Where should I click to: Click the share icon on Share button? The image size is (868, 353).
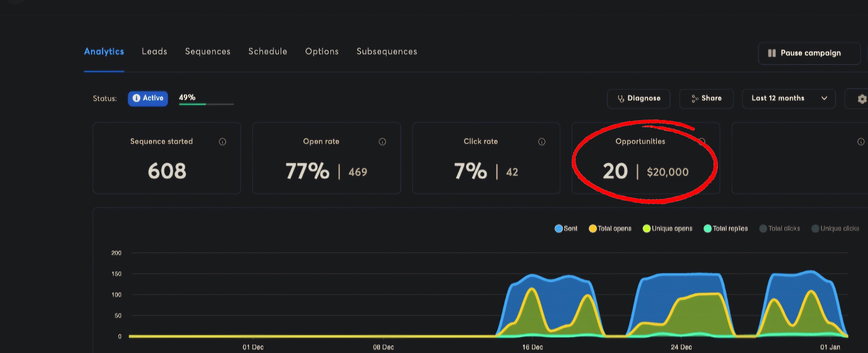pos(694,99)
